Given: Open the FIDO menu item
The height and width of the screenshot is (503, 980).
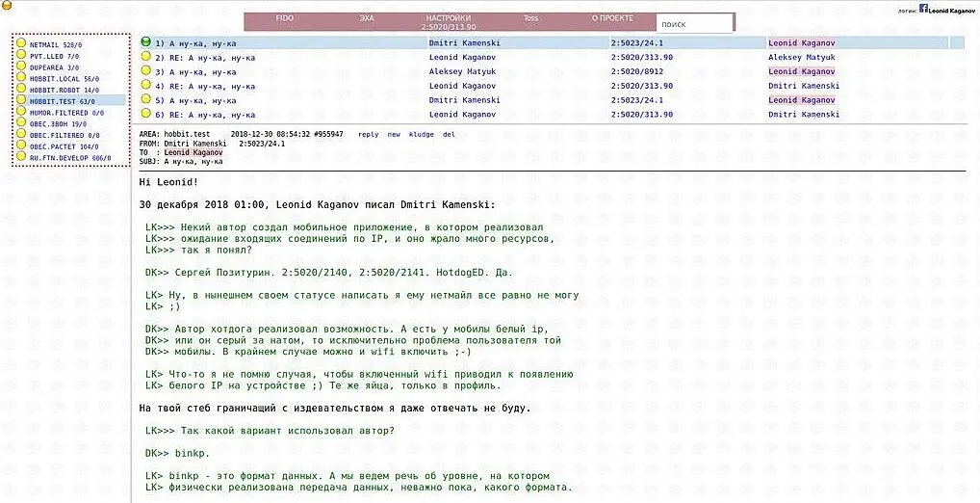Looking at the screenshot, I should (285, 18).
